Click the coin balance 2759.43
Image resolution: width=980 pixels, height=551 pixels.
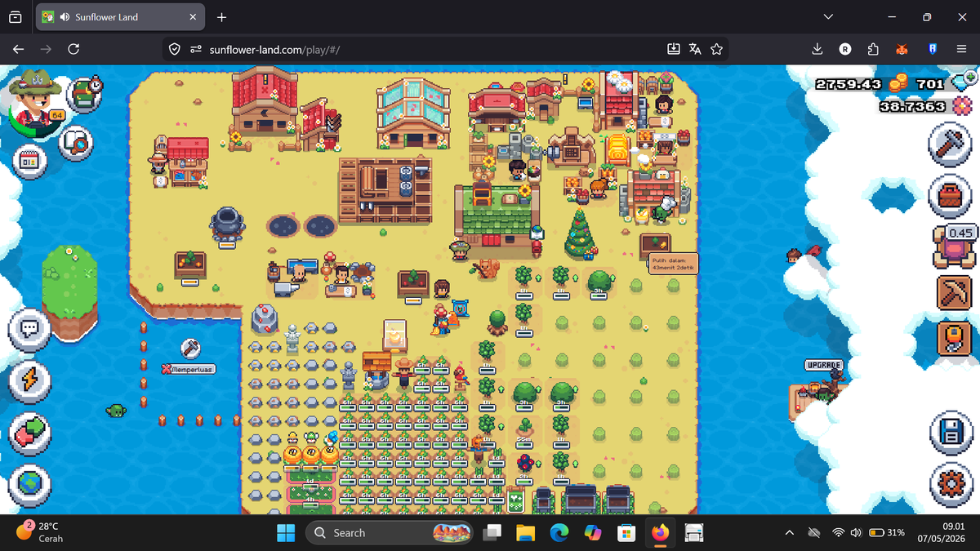coord(849,84)
